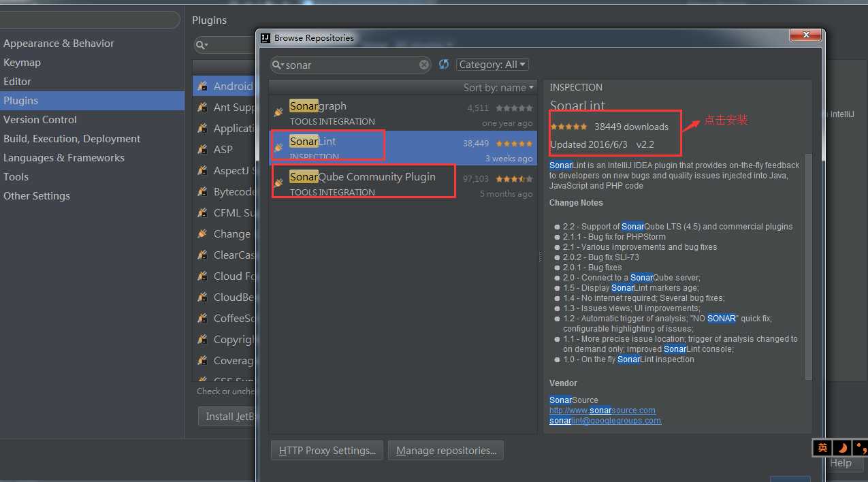The height and width of the screenshot is (482, 868).
Task: Select Plugins in settings sidebar
Action: [92, 100]
